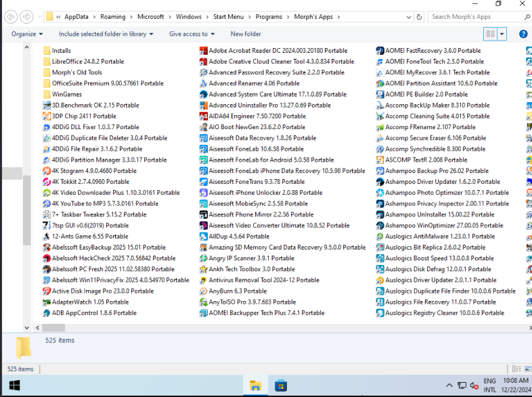Click the Windows Start button
Screen dimensions: 532x397
pos(14,386)
